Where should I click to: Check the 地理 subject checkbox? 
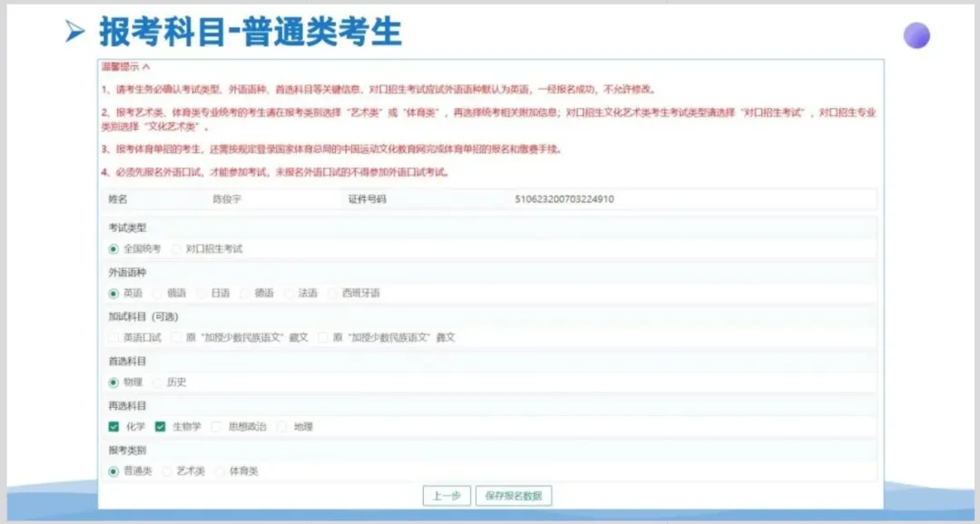click(282, 427)
